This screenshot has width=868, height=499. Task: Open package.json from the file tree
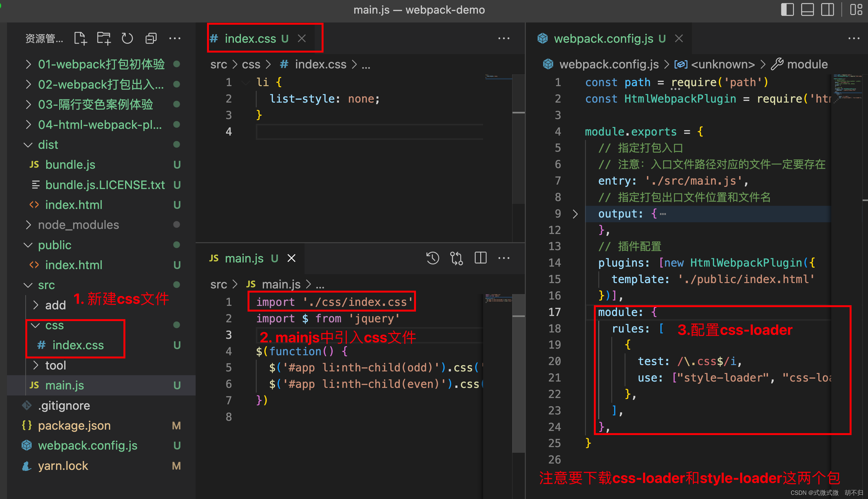(x=74, y=425)
